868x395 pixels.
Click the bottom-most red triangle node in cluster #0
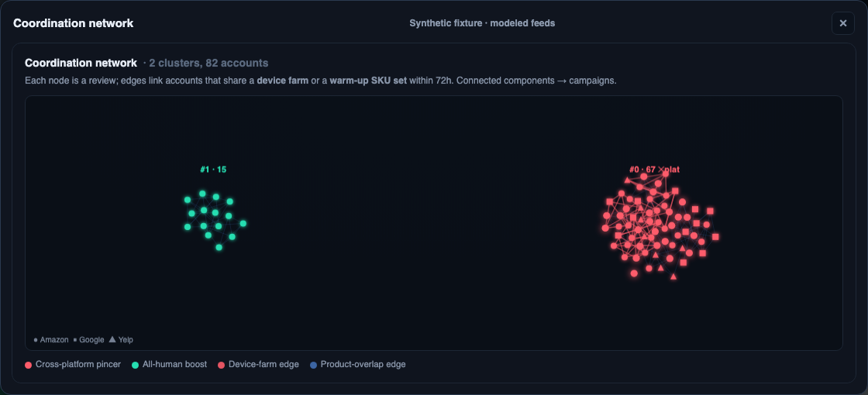[x=673, y=276]
